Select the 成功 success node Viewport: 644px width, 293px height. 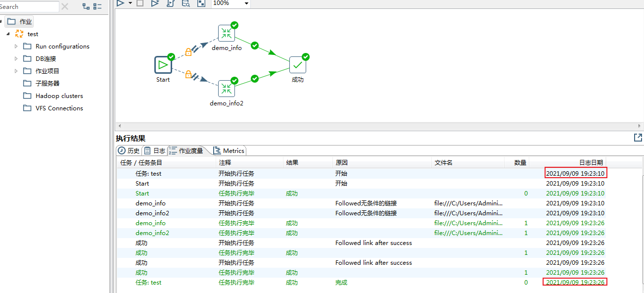pos(297,64)
